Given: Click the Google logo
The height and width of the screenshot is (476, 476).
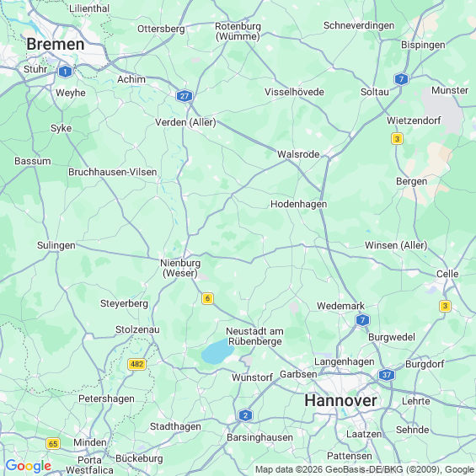Looking at the screenshot, I should (29, 466).
